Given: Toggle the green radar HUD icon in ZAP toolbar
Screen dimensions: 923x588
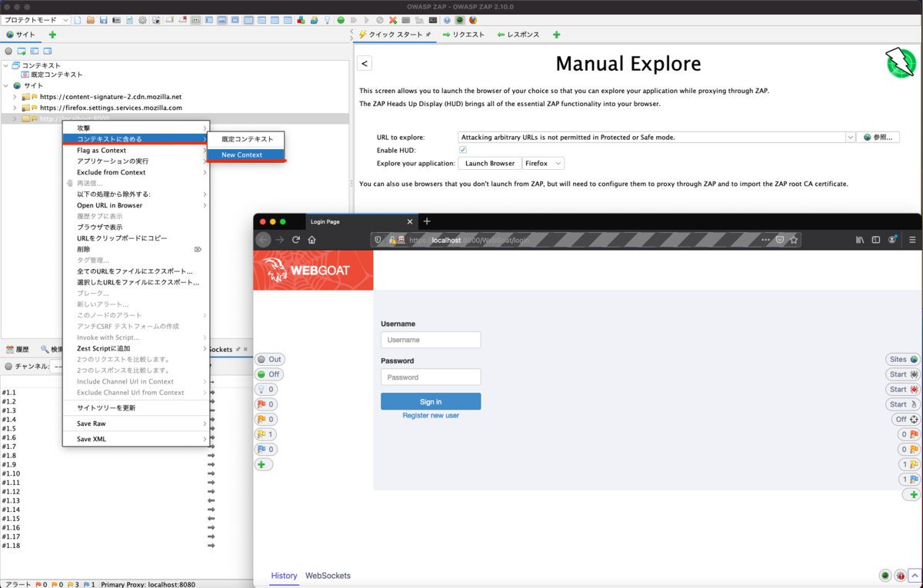Looking at the screenshot, I should coord(459,19).
